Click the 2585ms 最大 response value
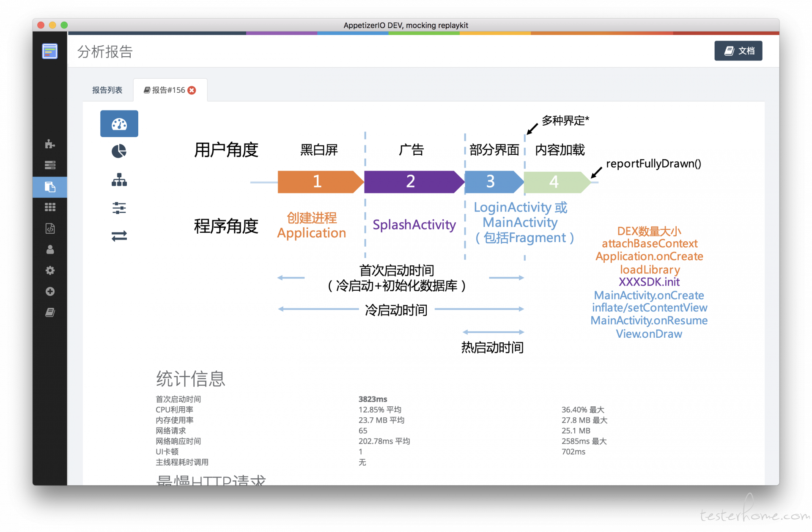The width and height of the screenshot is (812, 532). coord(584,441)
